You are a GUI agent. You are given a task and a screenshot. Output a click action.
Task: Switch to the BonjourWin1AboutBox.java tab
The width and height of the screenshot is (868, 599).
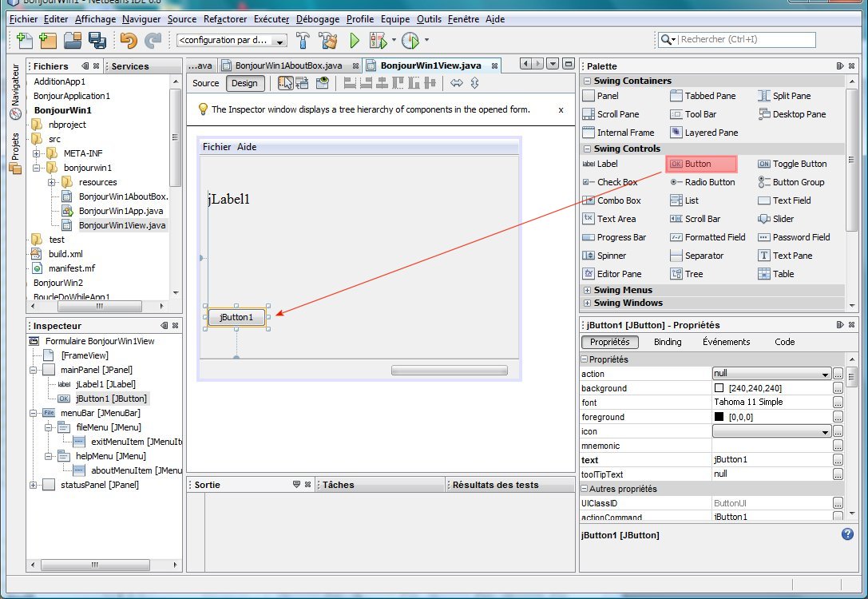click(289, 65)
